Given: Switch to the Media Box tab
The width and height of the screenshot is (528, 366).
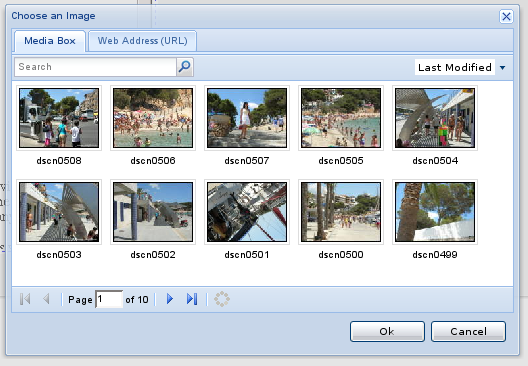Looking at the screenshot, I should [50, 41].
